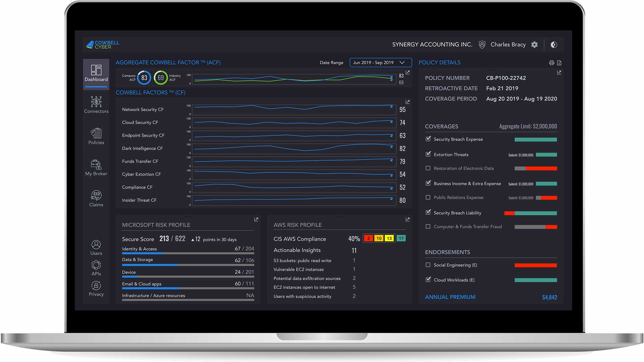
Task: Click yellow 13 compliance badge
Action: point(389,238)
